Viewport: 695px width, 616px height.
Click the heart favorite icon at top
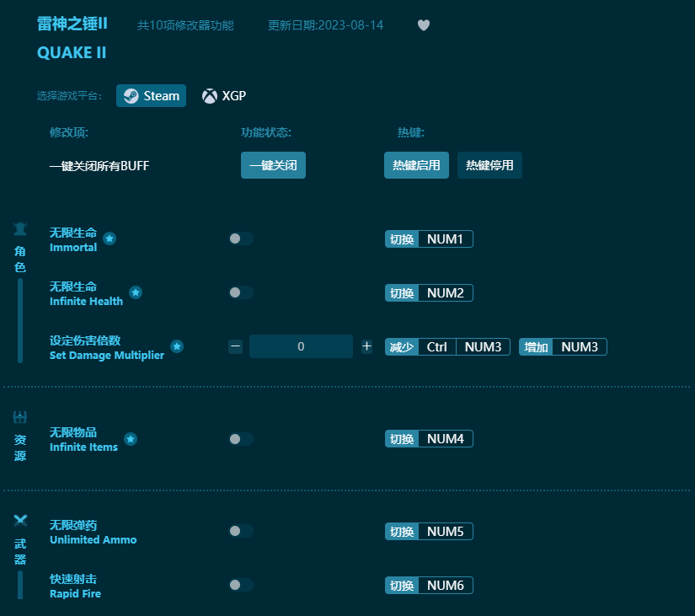[x=423, y=25]
